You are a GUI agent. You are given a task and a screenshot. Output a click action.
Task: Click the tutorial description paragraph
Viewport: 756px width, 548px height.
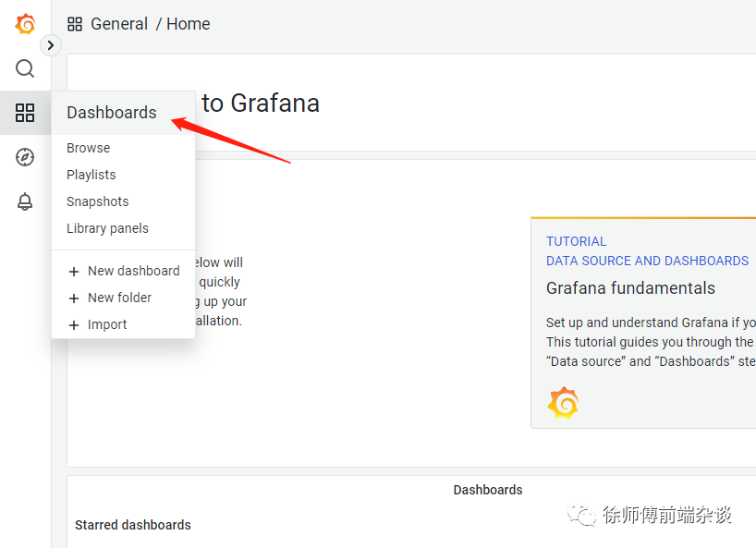(x=651, y=342)
